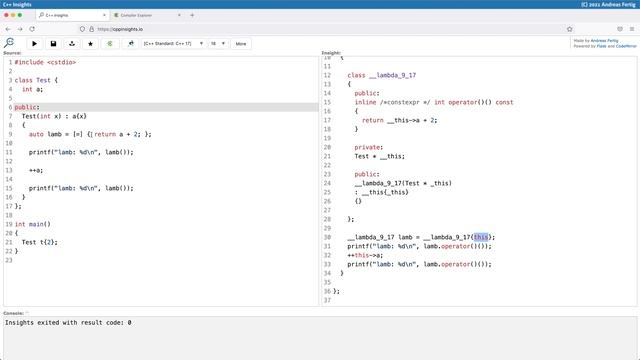Close the Compiler Explorer browser tab
The height and width of the screenshot is (360, 640).
coord(179,15)
